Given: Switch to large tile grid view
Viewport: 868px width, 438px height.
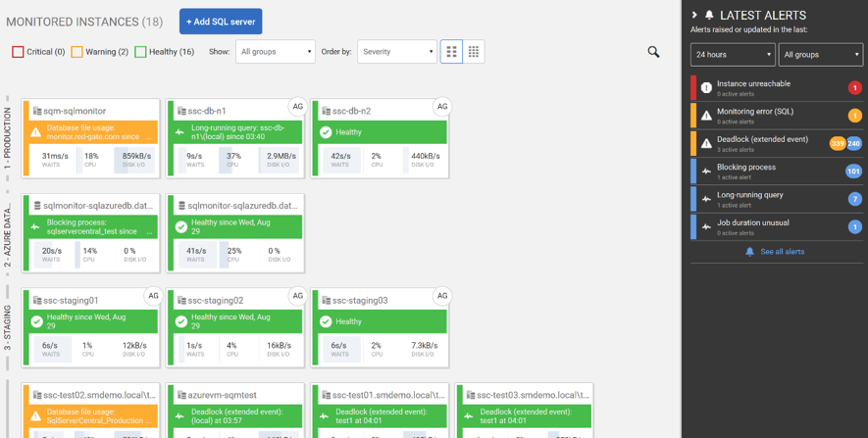Looking at the screenshot, I should tap(452, 51).
